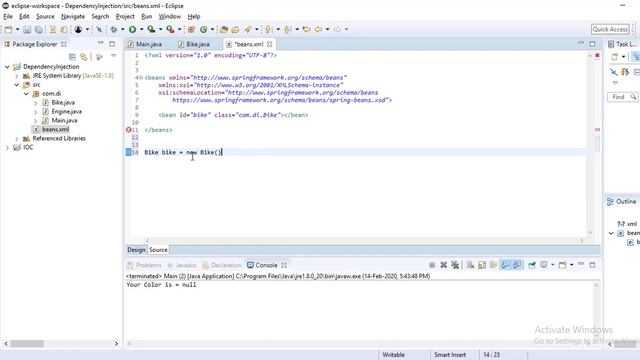Click Collapse All in Package Explorer

coord(72,57)
